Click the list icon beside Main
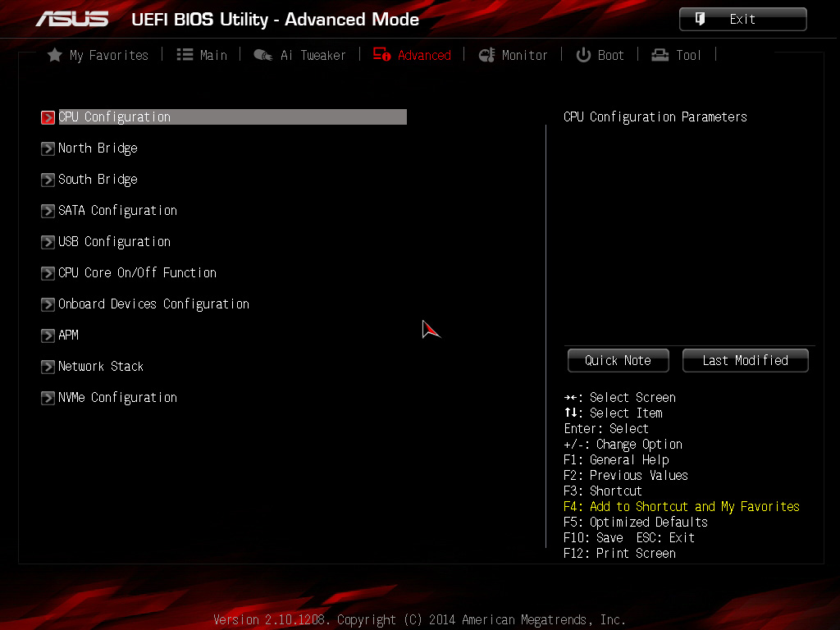The image size is (840, 630). point(185,55)
